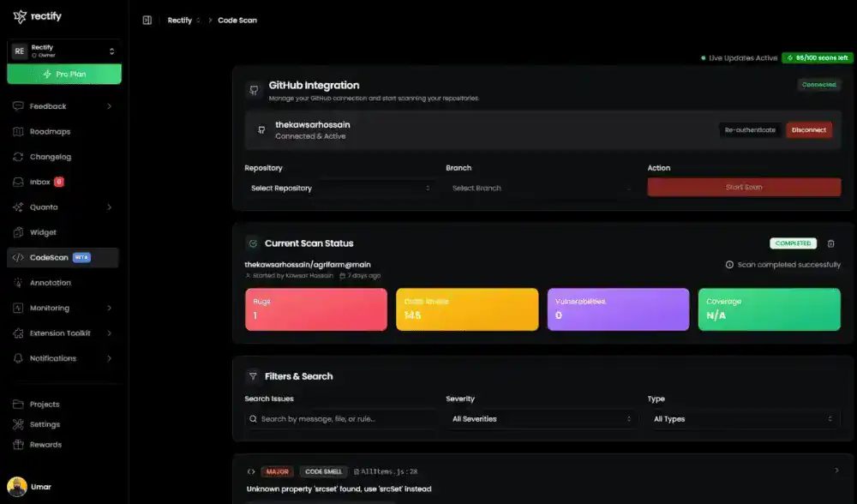
Task: Open Settings in the sidebar
Action: 45,424
